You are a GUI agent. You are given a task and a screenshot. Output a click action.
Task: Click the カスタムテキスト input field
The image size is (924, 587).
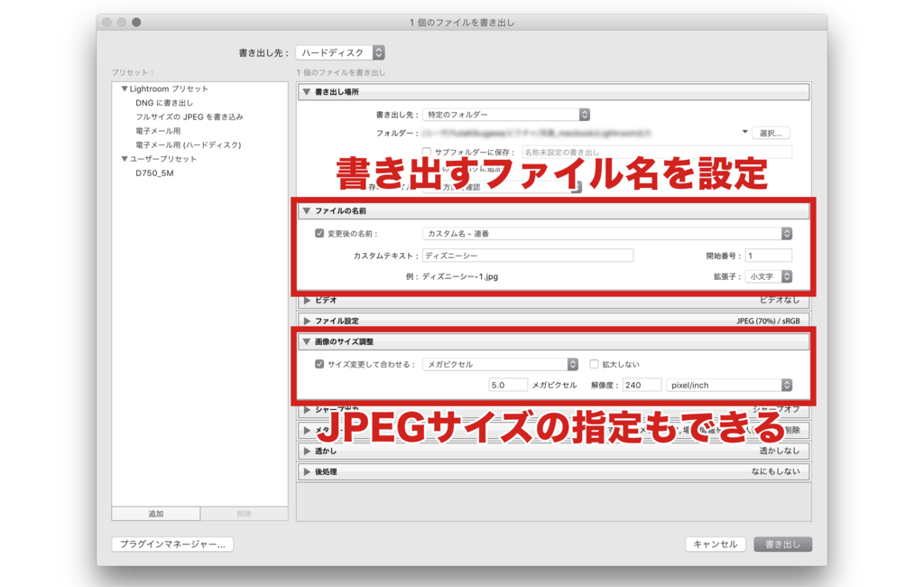tap(528, 256)
